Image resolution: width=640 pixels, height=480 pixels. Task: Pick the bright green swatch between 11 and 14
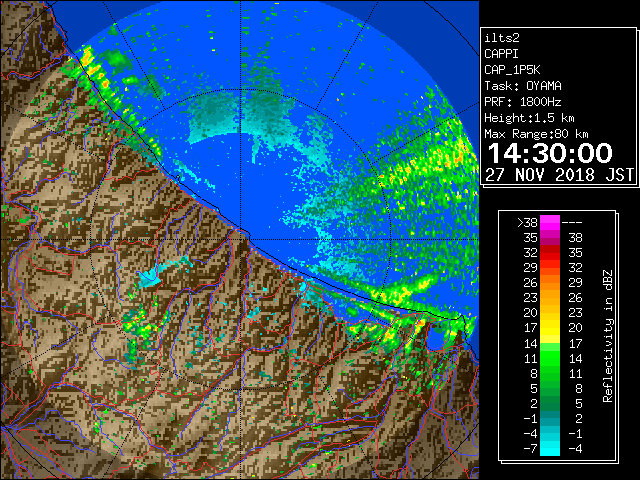click(549, 358)
